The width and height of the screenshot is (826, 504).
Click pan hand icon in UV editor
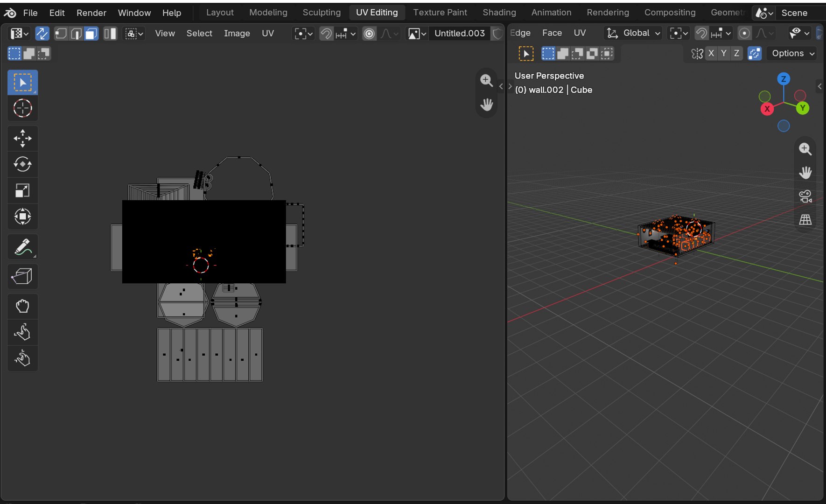coord(486,105)
